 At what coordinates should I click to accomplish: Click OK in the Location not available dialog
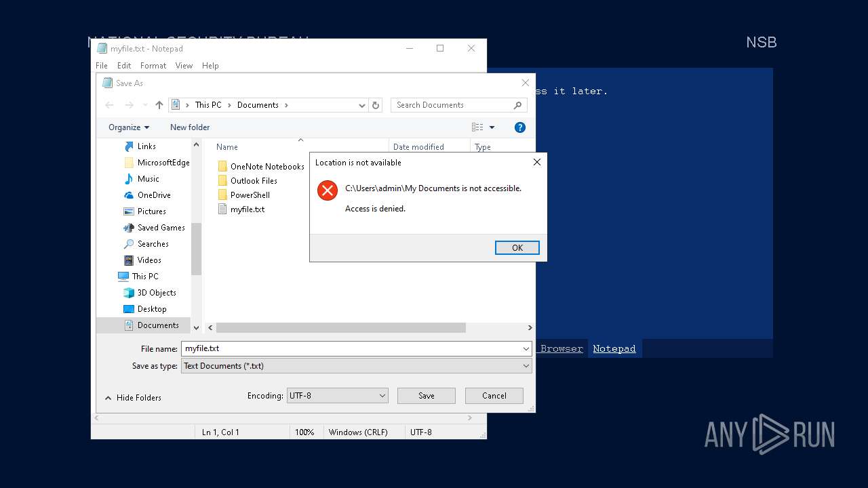tap(517, 247)
